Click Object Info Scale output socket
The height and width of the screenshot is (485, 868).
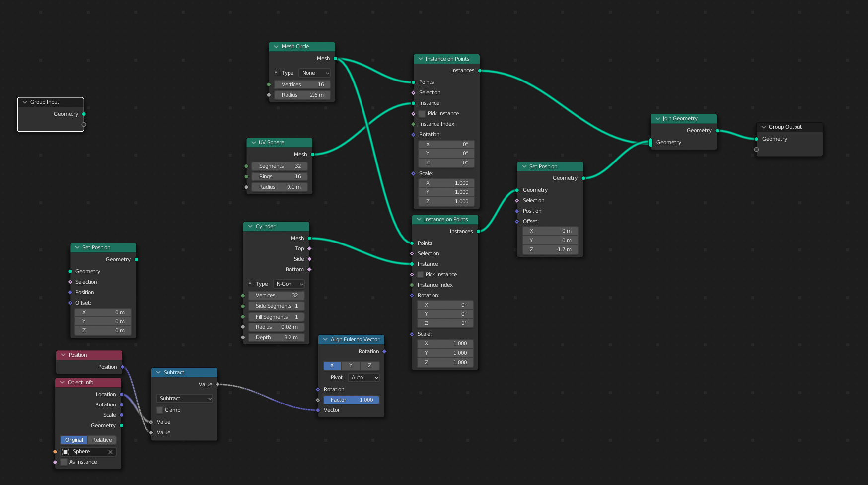coord(121,415)
